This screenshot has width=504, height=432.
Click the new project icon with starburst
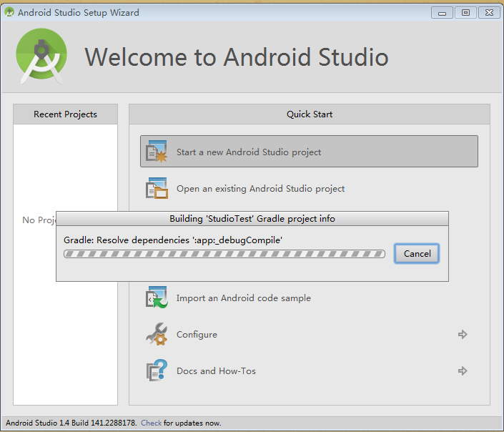(157, 151)
